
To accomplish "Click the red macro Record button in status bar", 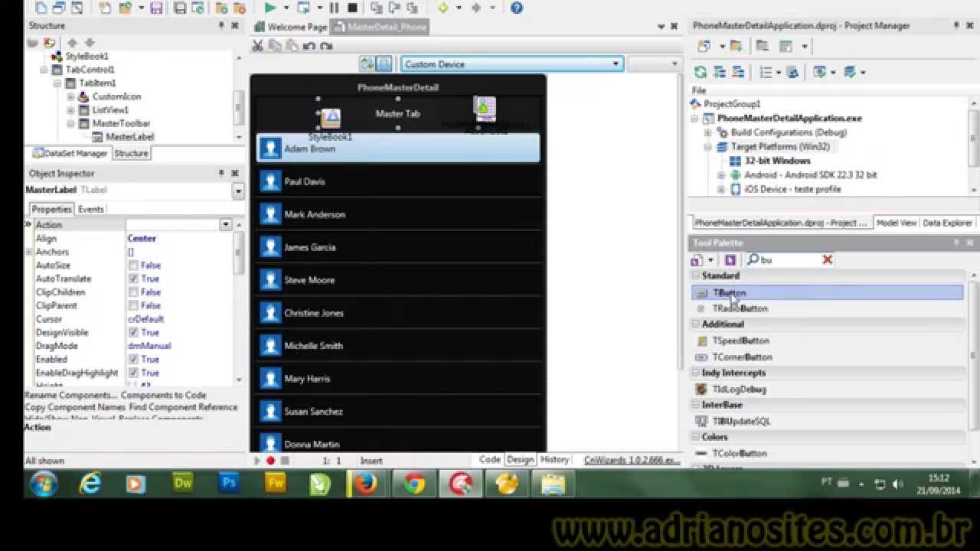I will (x=270, y=461).
